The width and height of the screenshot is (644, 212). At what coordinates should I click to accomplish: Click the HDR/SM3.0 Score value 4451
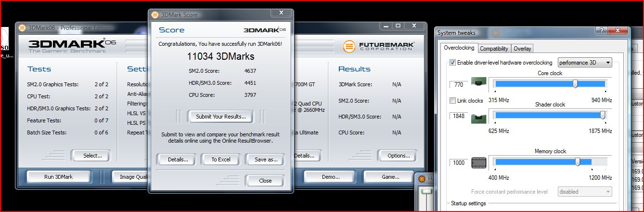[x=250, y=83]
